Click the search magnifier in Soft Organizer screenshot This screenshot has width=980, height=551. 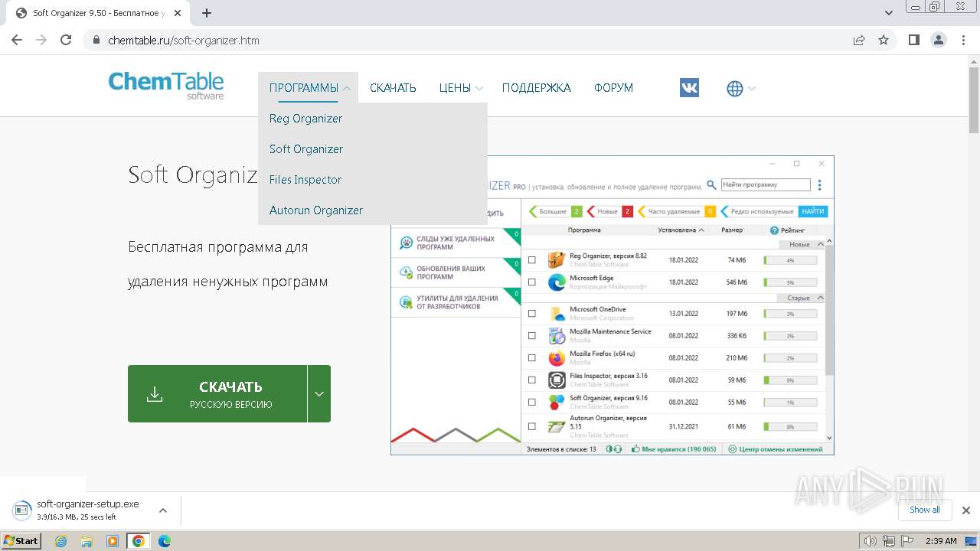click(711, 184)
